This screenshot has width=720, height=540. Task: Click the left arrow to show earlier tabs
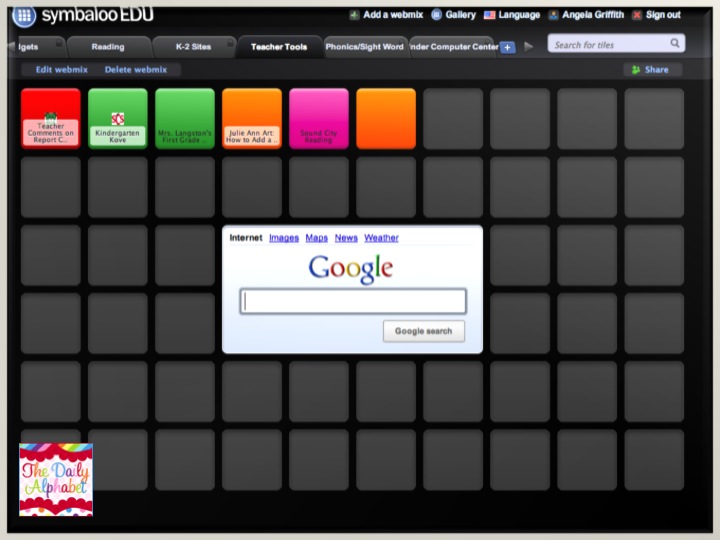click(x=11, y=46)
